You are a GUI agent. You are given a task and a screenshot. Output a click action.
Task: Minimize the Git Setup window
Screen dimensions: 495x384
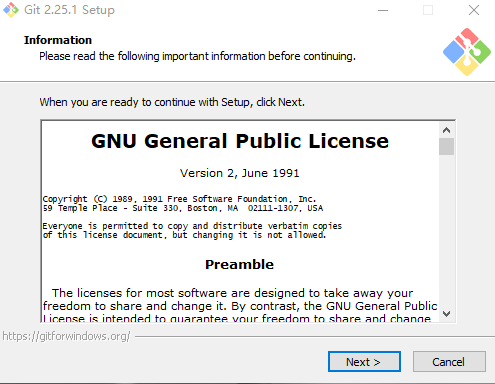[383, 10]
